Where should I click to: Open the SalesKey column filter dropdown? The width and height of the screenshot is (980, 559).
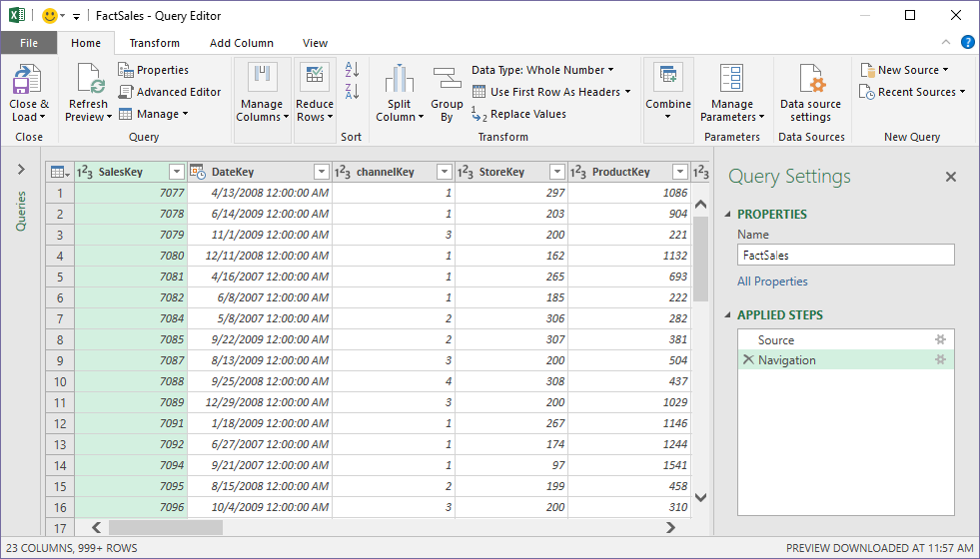click(x=177, y=172)
